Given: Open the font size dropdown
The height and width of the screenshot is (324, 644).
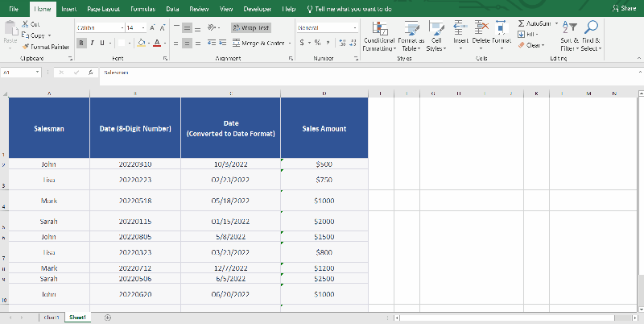Looking at the screenshot, I should 143,27.
